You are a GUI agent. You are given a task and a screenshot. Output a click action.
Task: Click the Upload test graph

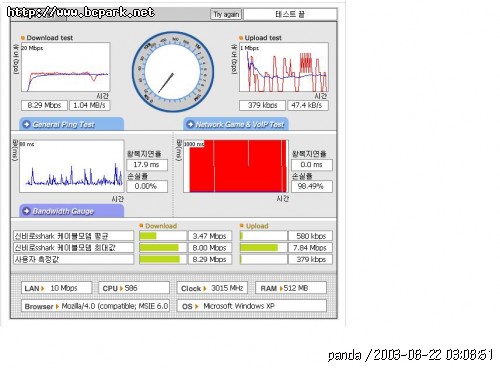point(284,67)
